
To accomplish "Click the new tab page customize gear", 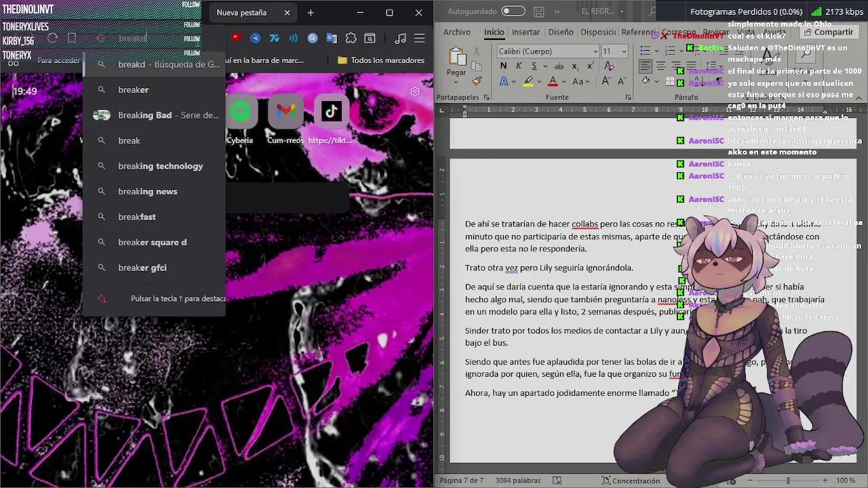I will [x=415, y=91].
